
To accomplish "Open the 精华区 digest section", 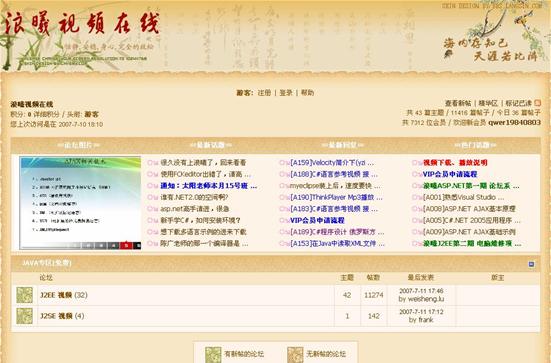I will (488, 103).
